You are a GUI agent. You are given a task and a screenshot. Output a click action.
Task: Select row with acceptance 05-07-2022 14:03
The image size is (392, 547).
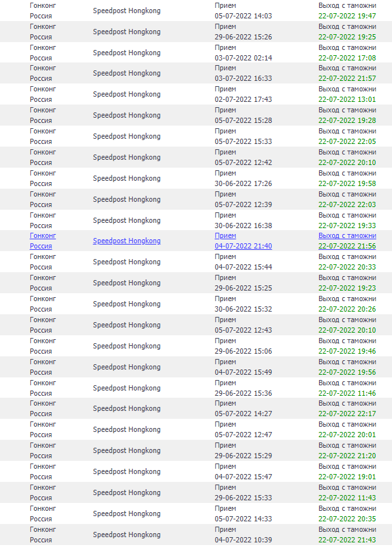(196, 11)
